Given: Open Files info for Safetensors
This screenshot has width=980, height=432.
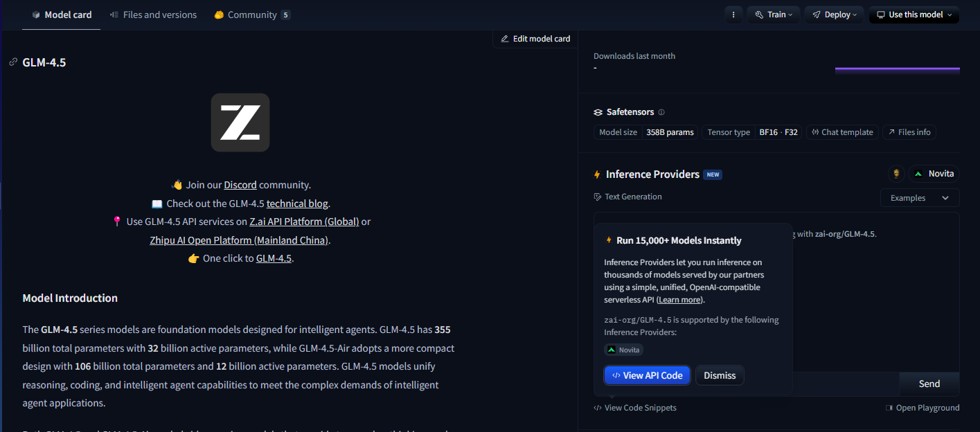Looking at the screenshot, I should point(909,132).
